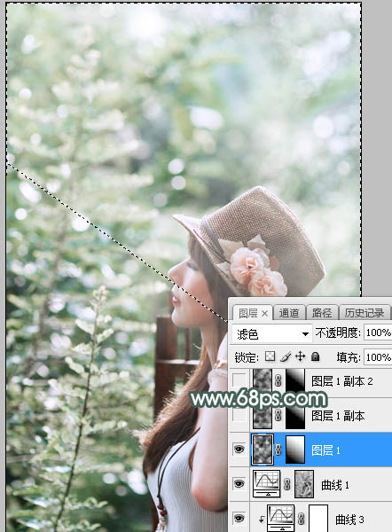Click the 曲线 3 curves adjustment icon
This screenshot has width=392, height=532.
click(x=280, y=518)
